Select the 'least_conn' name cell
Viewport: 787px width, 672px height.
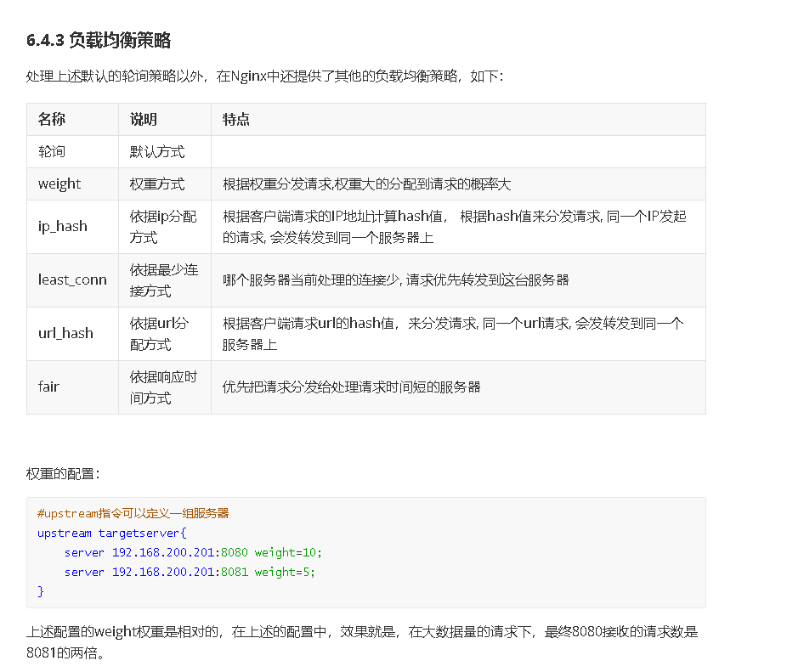click(x=72, y=280)
